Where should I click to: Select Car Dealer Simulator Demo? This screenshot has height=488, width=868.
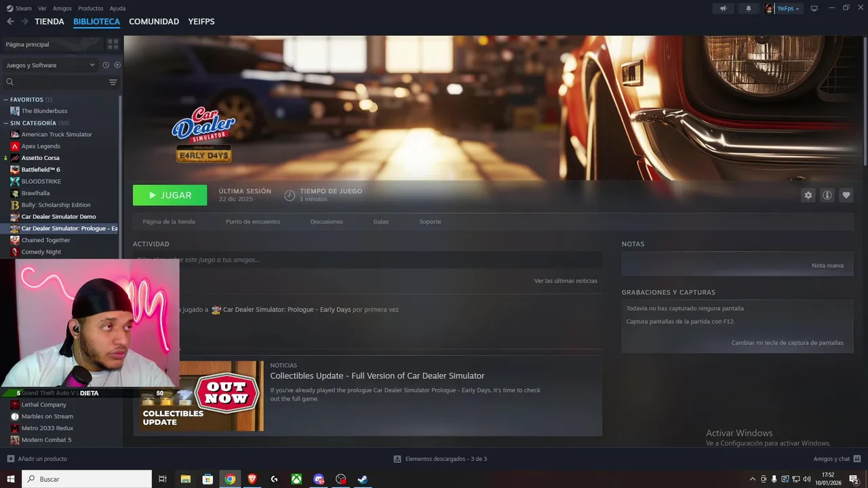tap(58, 217)
